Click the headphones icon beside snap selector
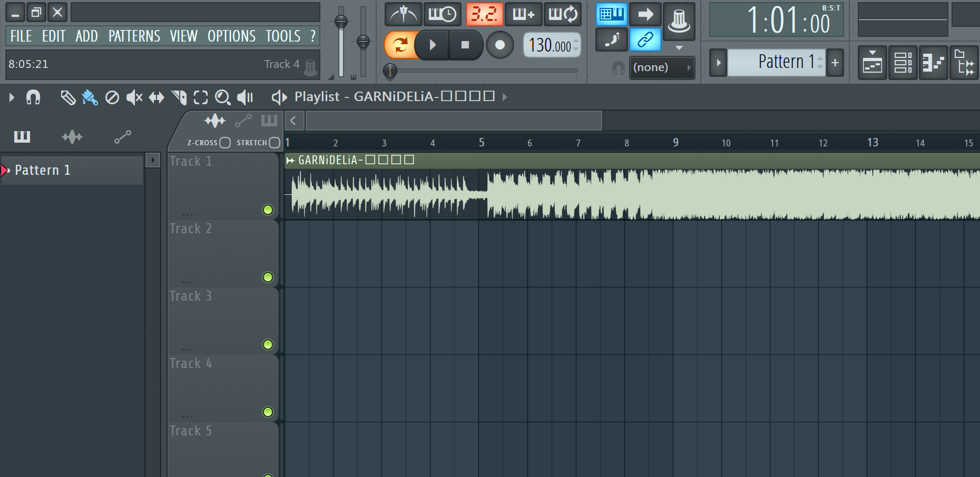This screenshot has width=980, height=477. pyautogui.click(x=618, y=68)
